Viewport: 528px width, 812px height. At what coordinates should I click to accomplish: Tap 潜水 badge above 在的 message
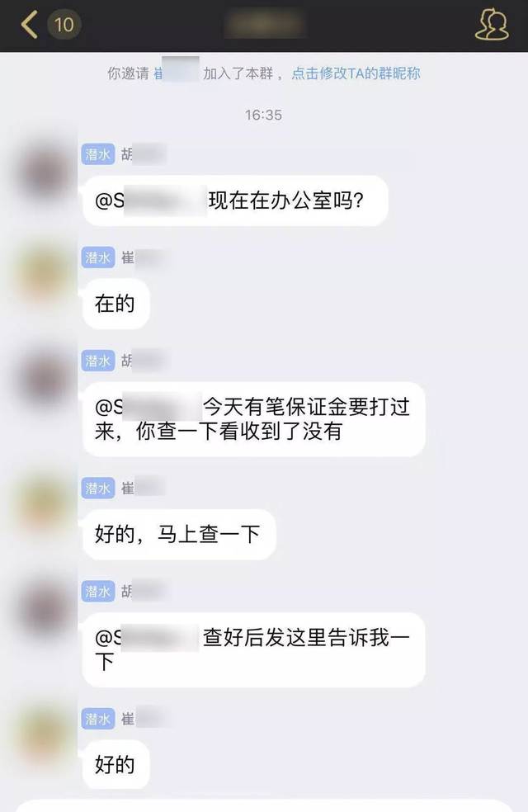(x=98, y=257)
